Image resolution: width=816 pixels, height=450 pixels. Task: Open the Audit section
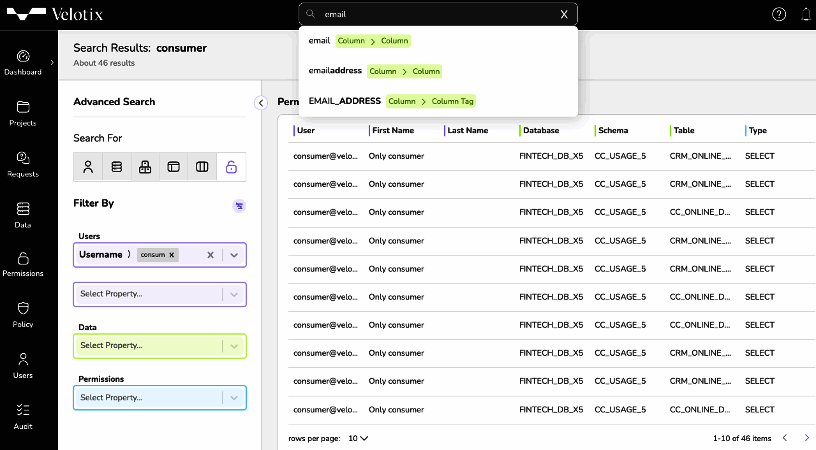click(23, 416)
